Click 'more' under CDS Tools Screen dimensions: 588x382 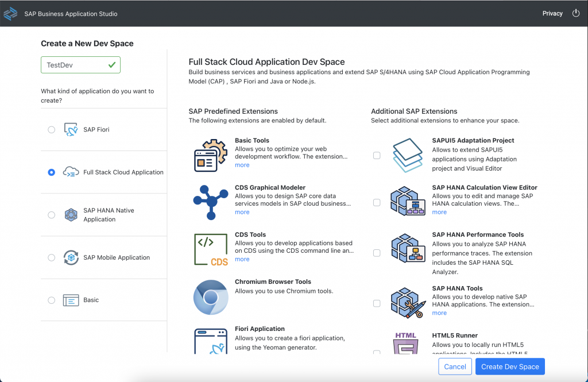[242, 259]
